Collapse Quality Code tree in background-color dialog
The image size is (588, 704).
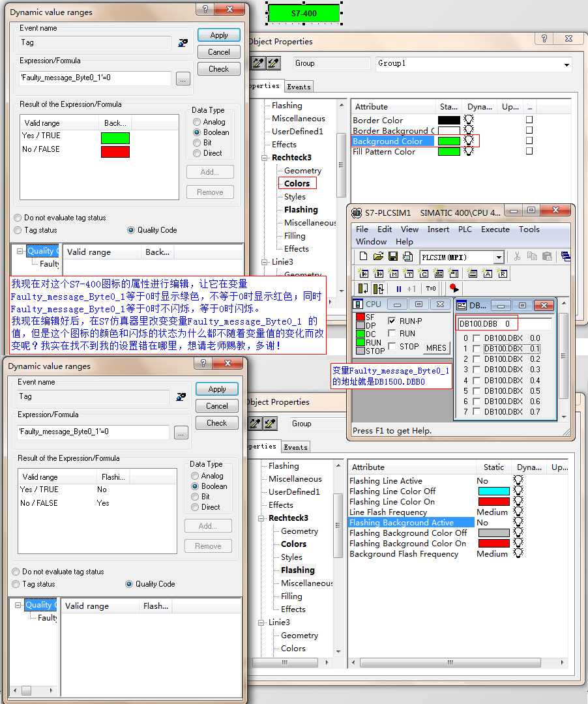(x=20, y=251)
